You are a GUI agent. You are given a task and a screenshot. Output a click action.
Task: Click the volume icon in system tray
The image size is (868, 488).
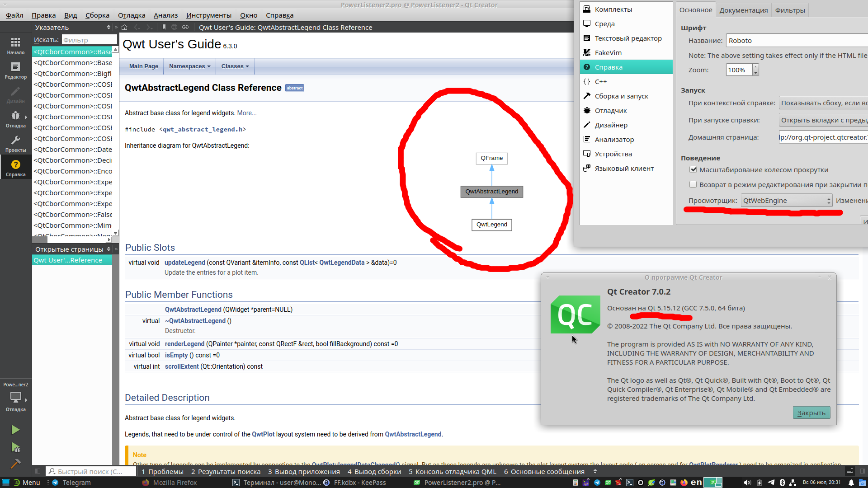coord(747,483)
